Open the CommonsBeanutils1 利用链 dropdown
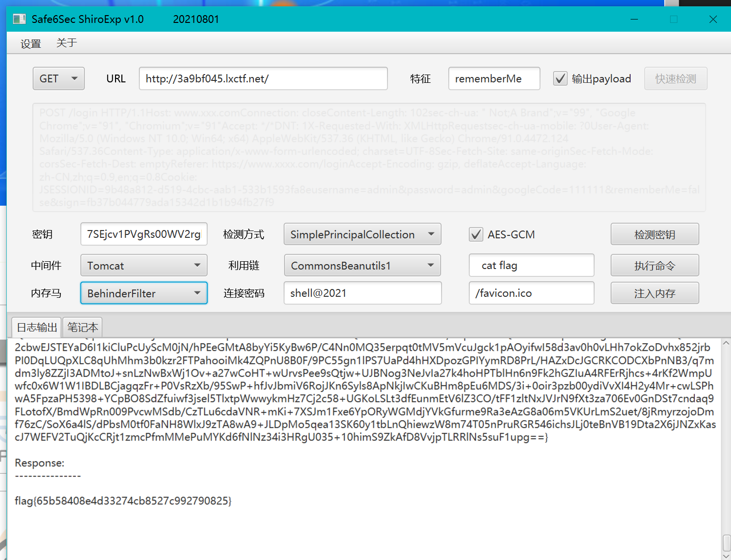 pos(363,266)
